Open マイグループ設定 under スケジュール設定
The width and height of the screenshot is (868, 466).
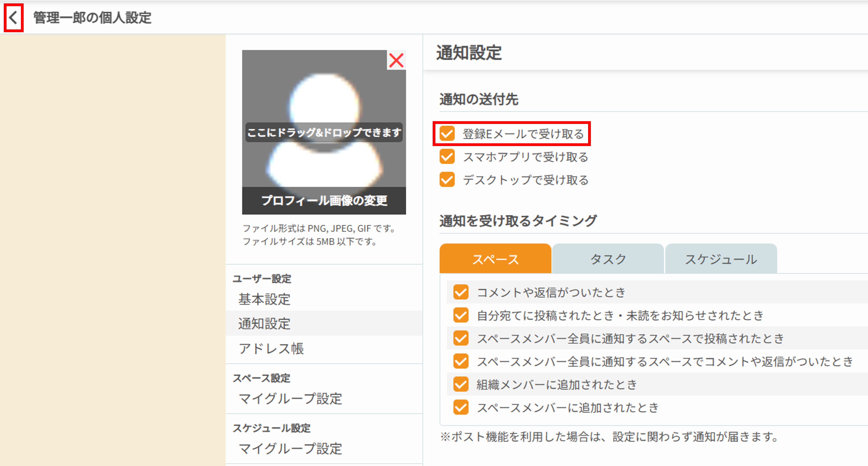[x=324, y=448]
